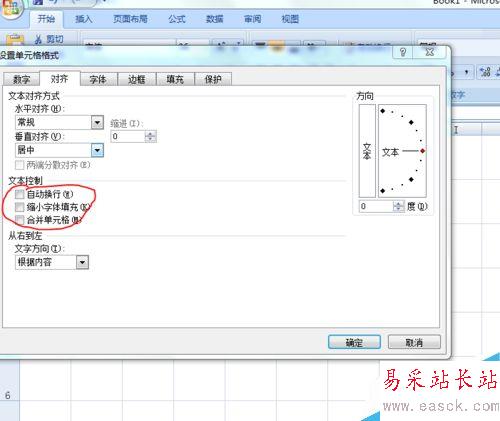Click the 根据内容 text direction field
Screen dimensions: 500x421
click(46, 262)
